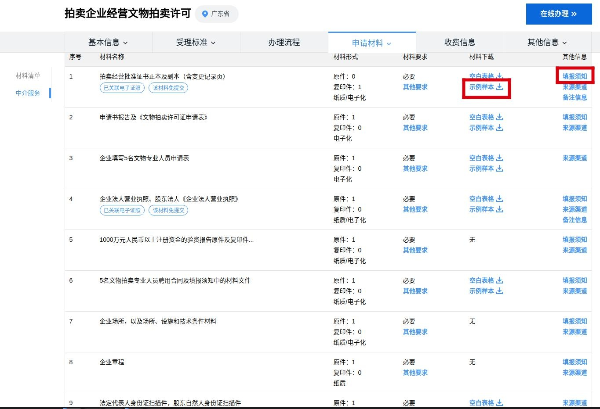
Task: Open 其他要求 link in row 7
Action: pos(415,332)
